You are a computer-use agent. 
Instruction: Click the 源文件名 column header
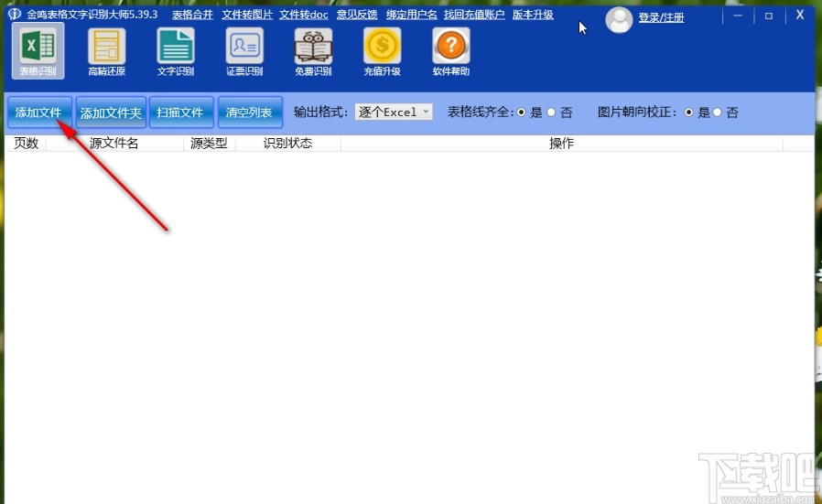pos(114,143)
